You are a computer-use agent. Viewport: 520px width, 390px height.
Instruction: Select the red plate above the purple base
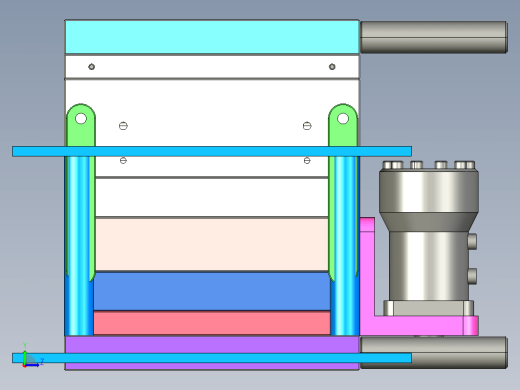pyautogui.click(x=212, y=323)
